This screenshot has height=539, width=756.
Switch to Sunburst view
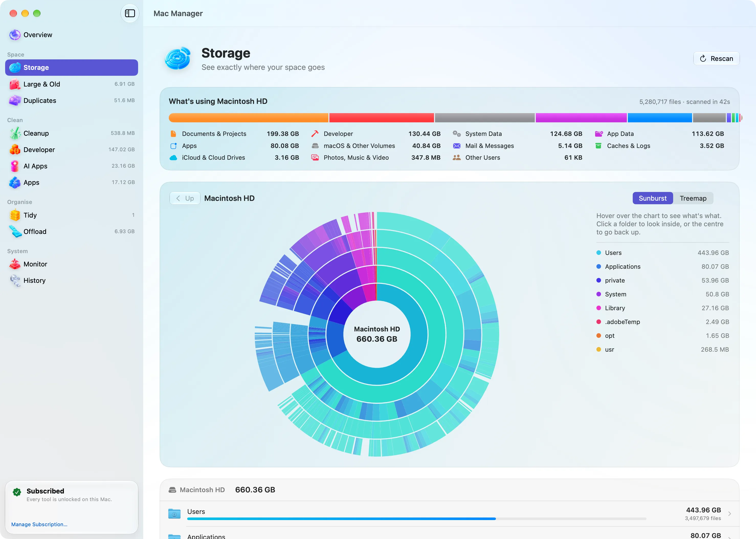(x=652, y=198)
